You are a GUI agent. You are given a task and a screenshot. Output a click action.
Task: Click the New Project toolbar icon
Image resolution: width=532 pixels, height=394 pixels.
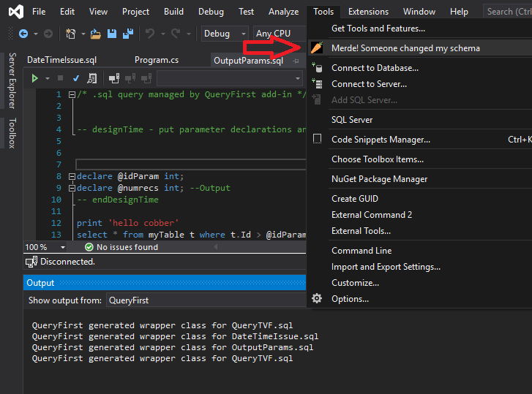pyautogui.click(x=70, y=34)
